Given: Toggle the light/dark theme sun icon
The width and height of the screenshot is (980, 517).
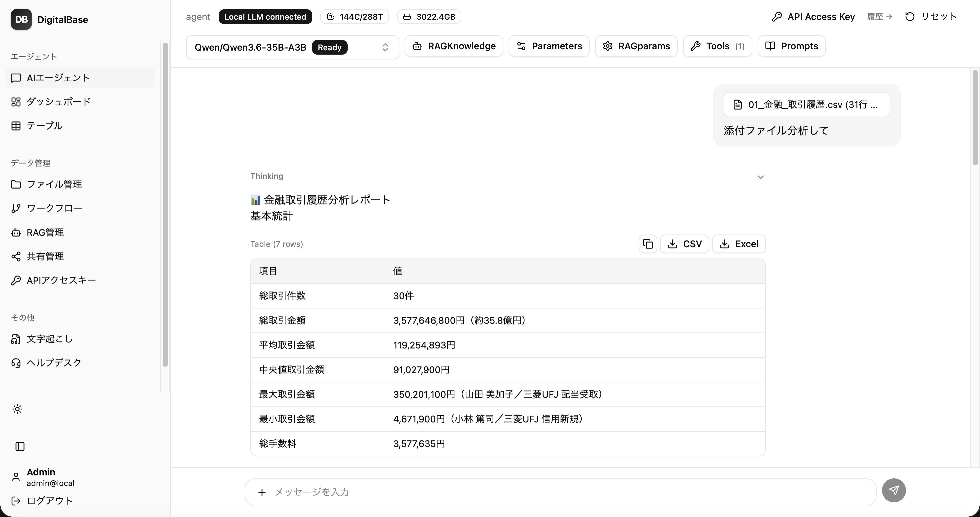Looking at the screenshot, I should (17, 409).
